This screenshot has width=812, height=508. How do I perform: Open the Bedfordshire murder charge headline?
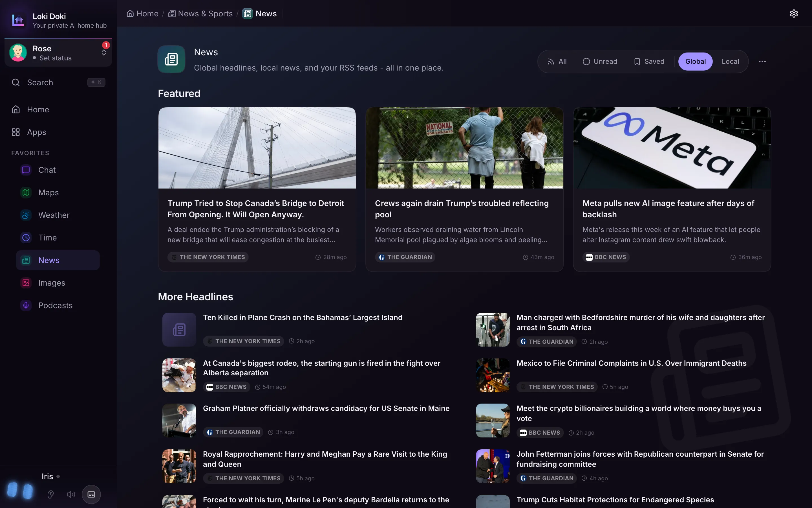641,323
